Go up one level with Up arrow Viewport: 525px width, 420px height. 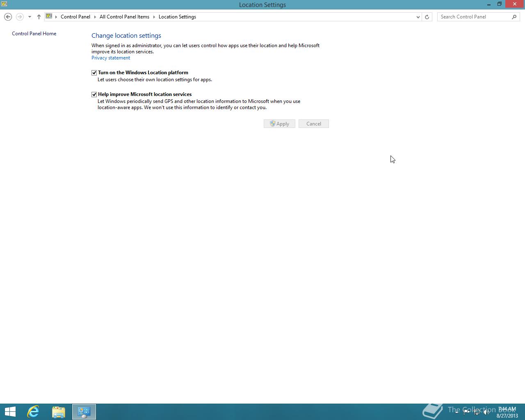39,17
